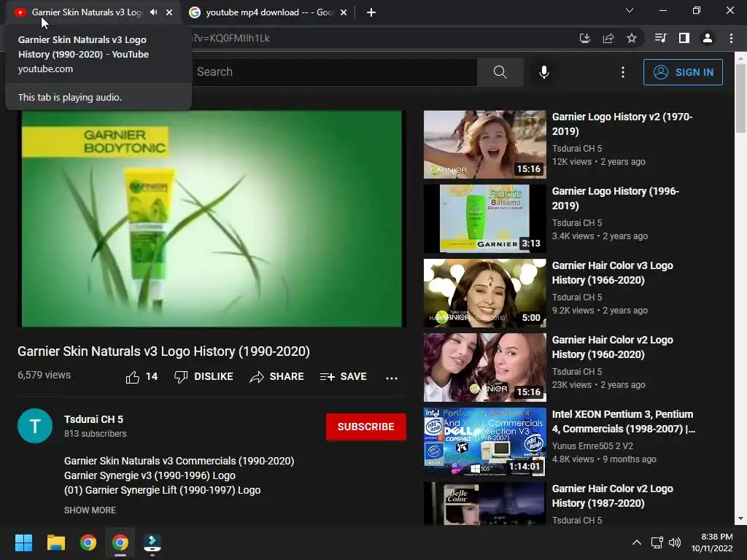
Task: Click description line Garnier Synergie v3 (1990-1996) Logo
Action: (150, 475)
